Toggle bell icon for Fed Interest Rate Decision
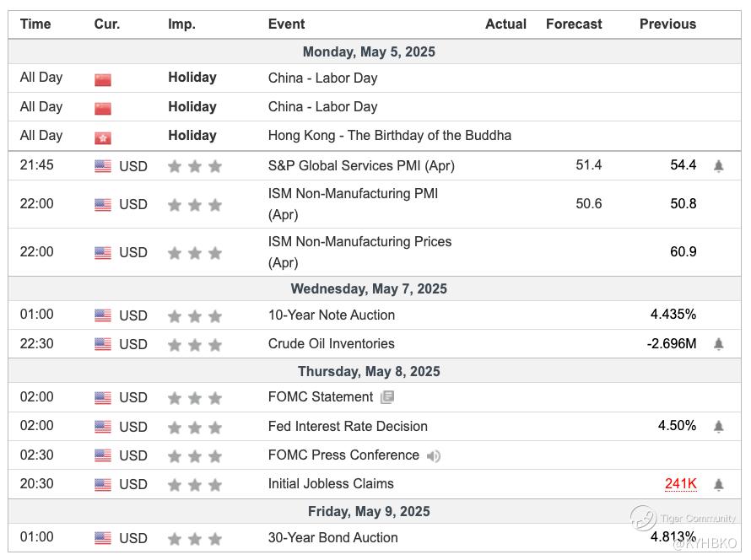The width and height of the screenshot is (751, 560). tap(718, 427)
